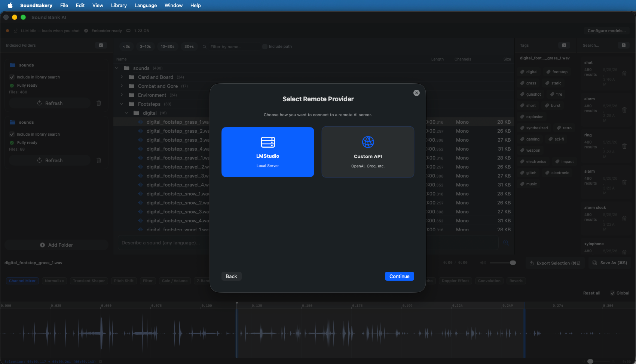Screen dimensions: 636x364
Task: Toggle the Include path checkbox
Action: (265, 47)
